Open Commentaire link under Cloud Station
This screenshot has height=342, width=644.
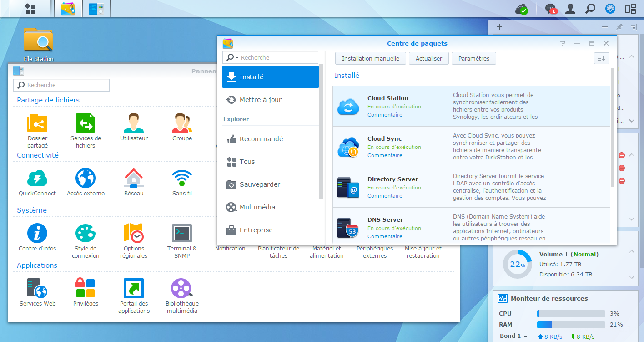385,115
